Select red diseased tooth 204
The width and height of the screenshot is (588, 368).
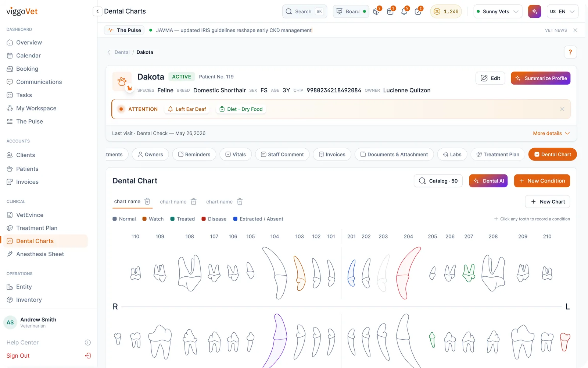click(407, 273)
